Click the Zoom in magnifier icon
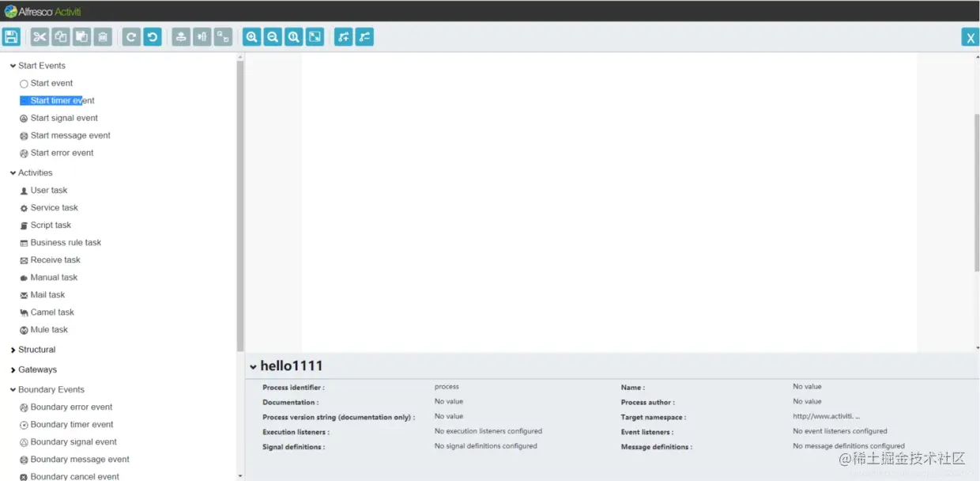Screen dimensions: 980x481 tap(252, 36)
